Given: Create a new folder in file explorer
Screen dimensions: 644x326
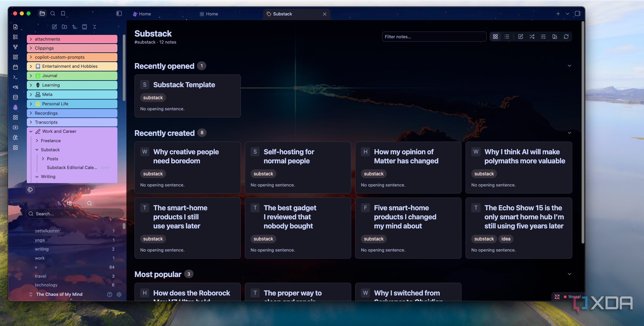Looking at the screenshot, I should pos(64,27).
